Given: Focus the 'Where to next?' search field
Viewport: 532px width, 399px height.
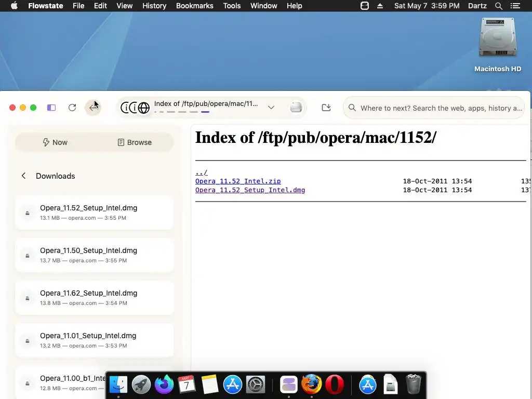Looking at the screenshot, I should tap(434, 108).
